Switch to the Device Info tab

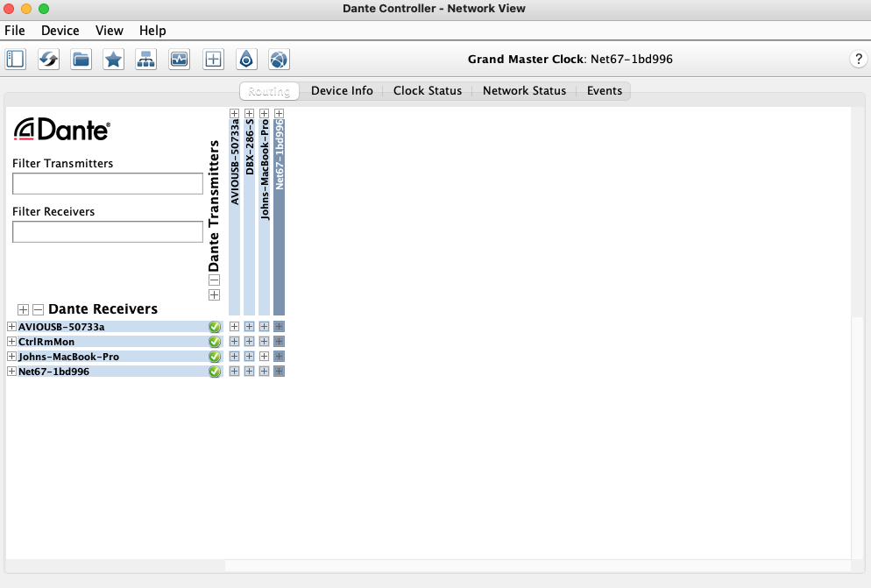(342, 90)
